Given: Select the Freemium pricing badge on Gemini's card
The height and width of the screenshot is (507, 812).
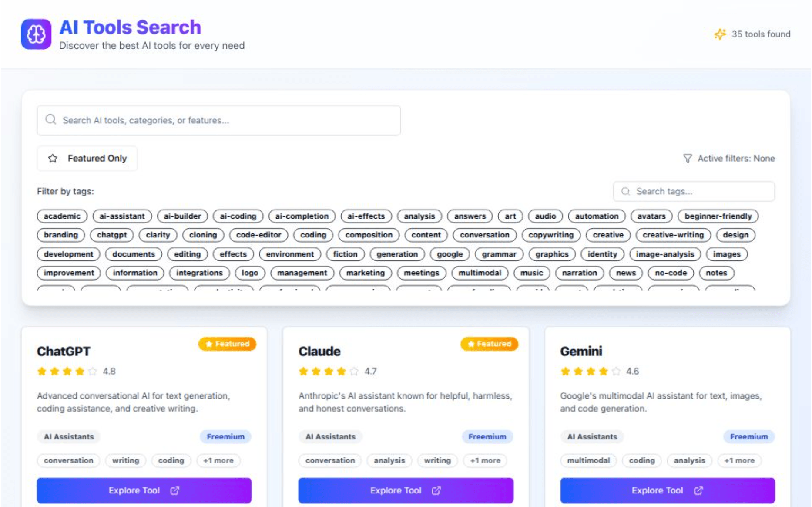Looking at the screenshot, I should (749, 437).
